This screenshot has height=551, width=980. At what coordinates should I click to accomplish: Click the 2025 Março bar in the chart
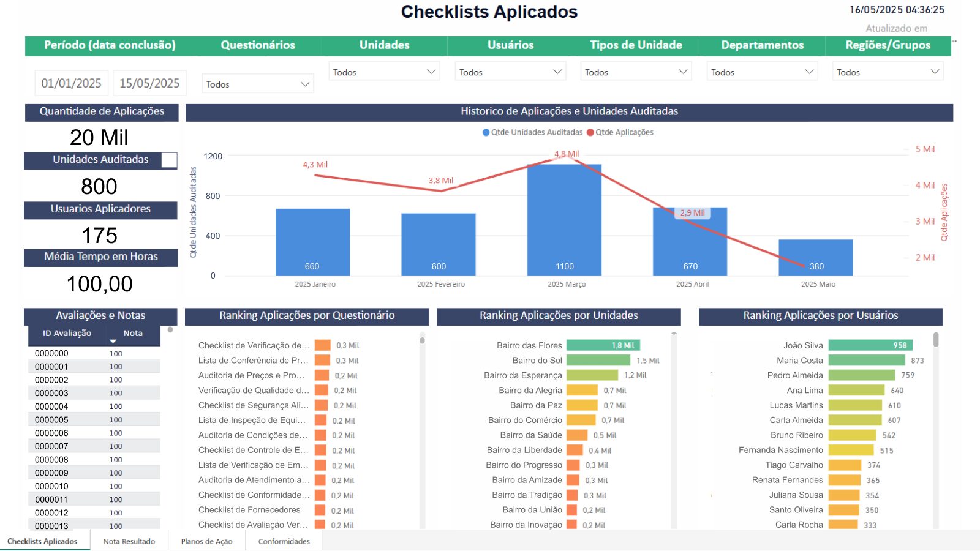coord(564,219)
